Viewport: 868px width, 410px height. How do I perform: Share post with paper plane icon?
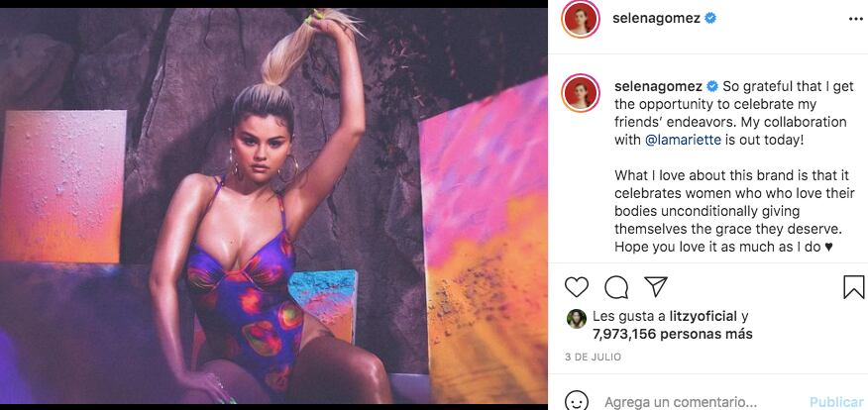[x=656, y=286]
